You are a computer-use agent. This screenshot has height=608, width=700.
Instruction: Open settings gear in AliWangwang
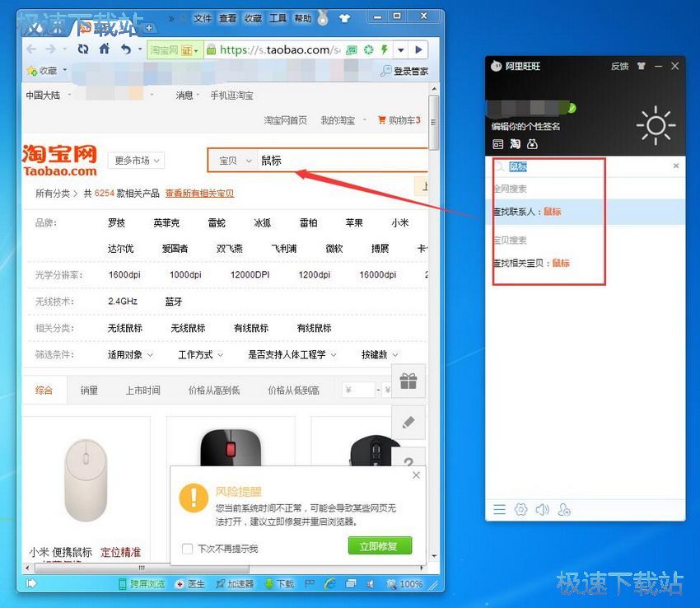521,509
